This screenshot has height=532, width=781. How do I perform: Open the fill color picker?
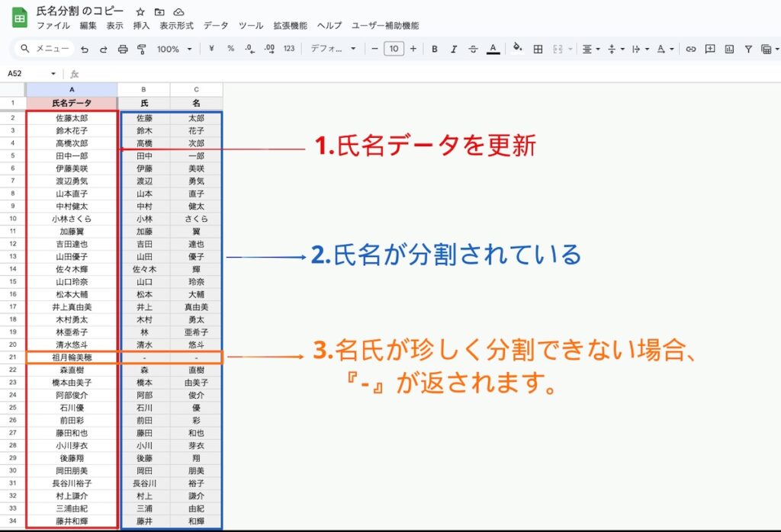coord(518,48)
